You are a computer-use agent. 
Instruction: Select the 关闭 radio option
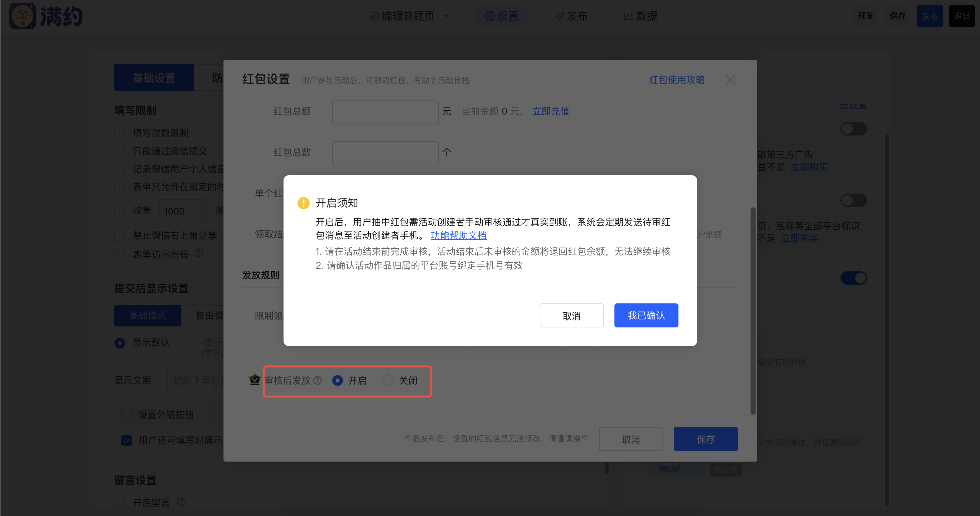388,380
